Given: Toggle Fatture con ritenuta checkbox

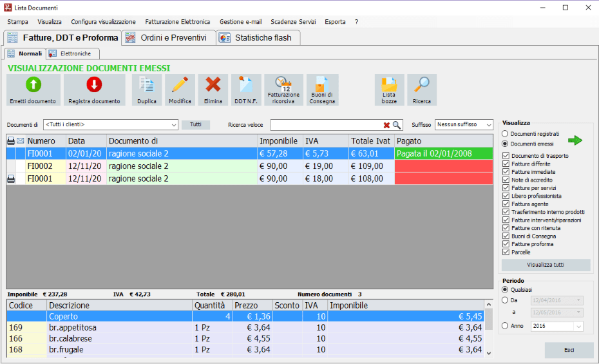Looking at the screenshot, I should [x=506, y=227].
